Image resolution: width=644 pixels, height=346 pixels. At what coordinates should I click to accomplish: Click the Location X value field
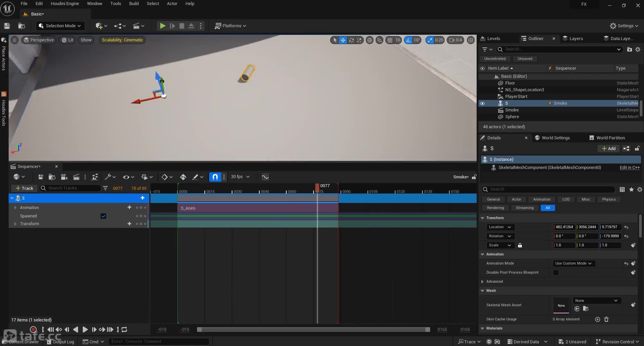point(564,227)
